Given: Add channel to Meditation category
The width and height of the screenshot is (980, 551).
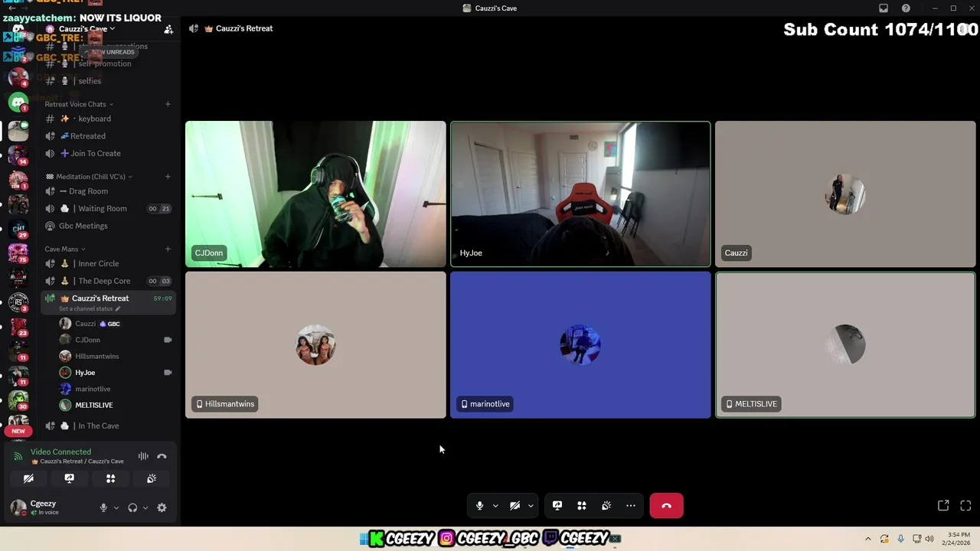Looking at the screenshot, I should pyautogui.click(x=168, y=177).
